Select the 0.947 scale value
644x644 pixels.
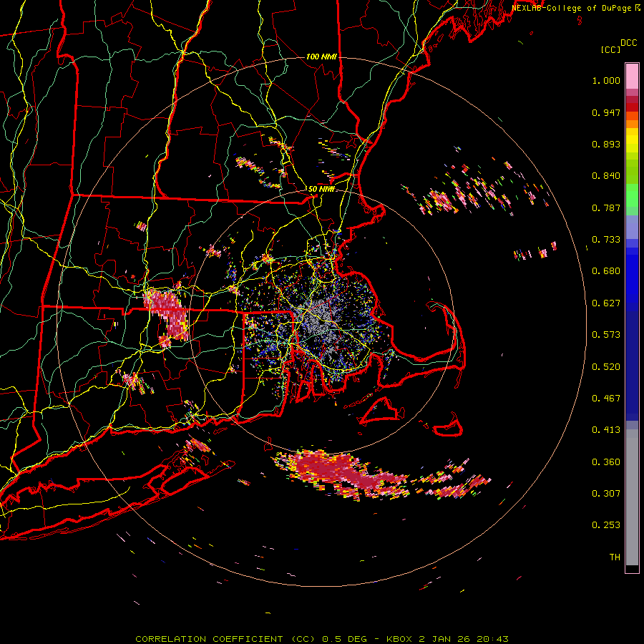pos(606,112)
